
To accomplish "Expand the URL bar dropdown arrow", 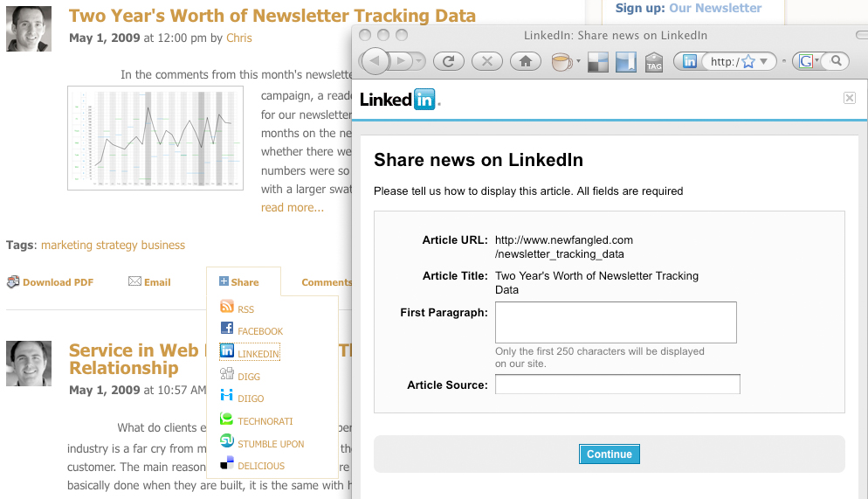I will point(764,61).
